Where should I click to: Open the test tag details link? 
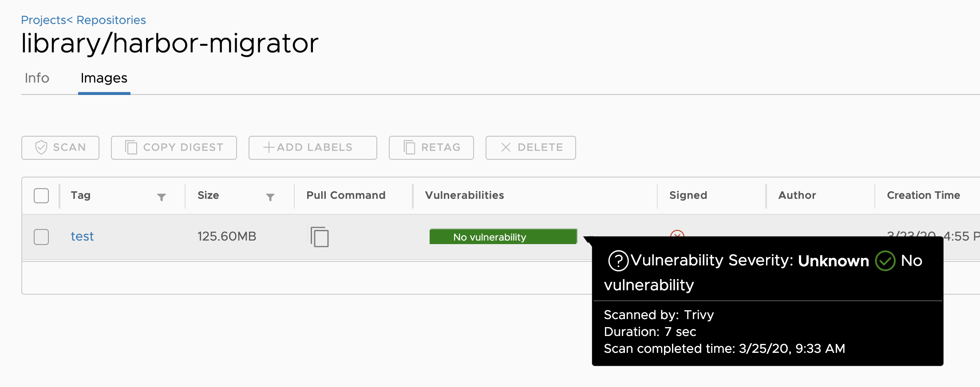(x=82, y=236)
